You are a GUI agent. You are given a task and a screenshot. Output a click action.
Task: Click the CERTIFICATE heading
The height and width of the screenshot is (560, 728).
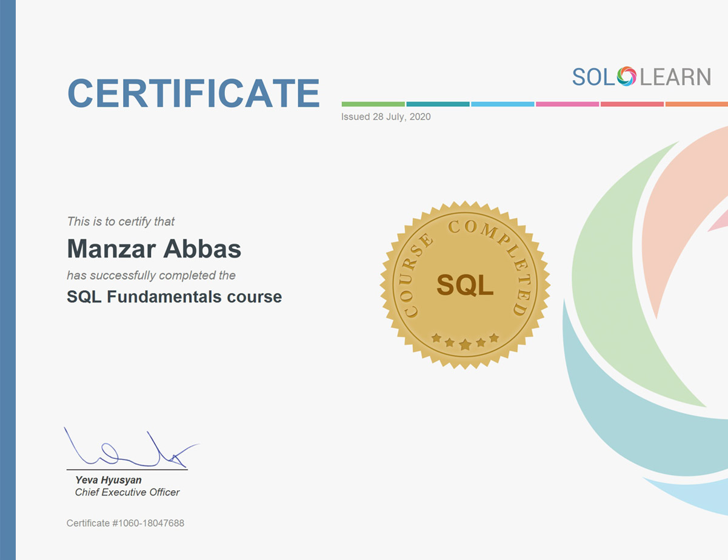193,93
